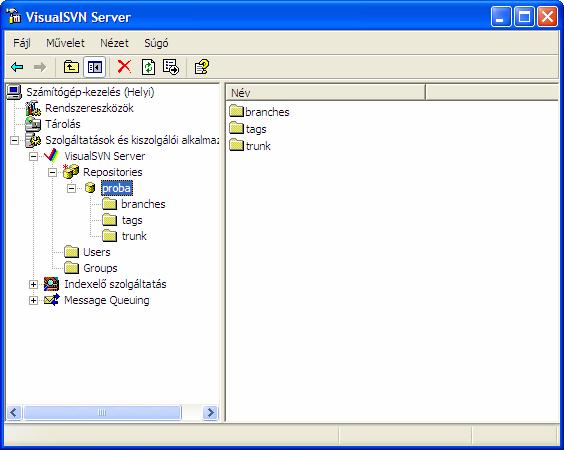
Task: Select tags under proba in tree
Action: (x=132, y=220)
